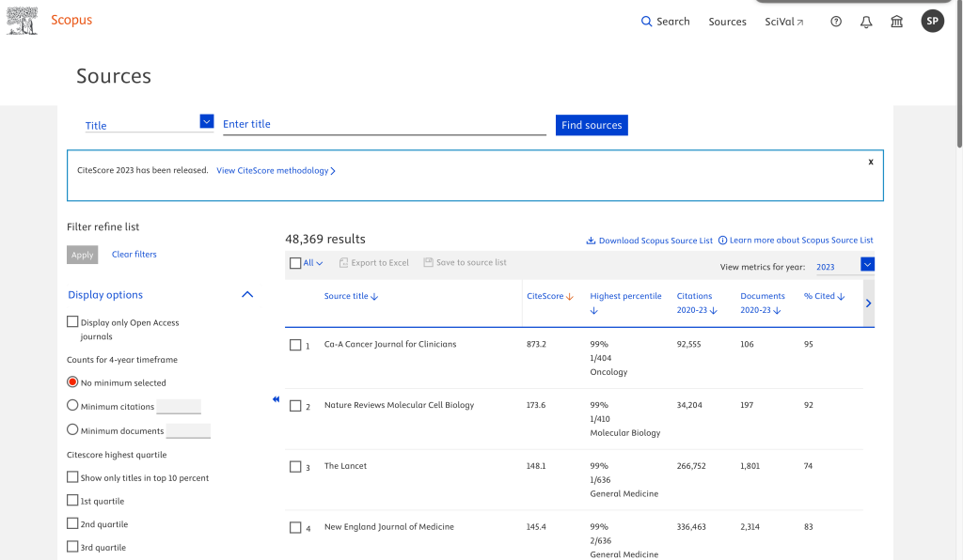963x560 pixels.
Task: Click the institution building icon
Action: 896,23
